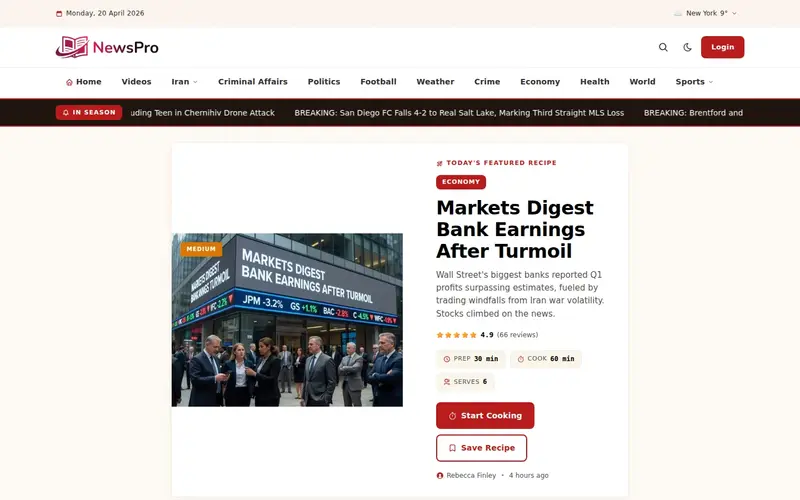Click the weather cloud icon near New York
800x500 pixels.
tap(678, 13)
